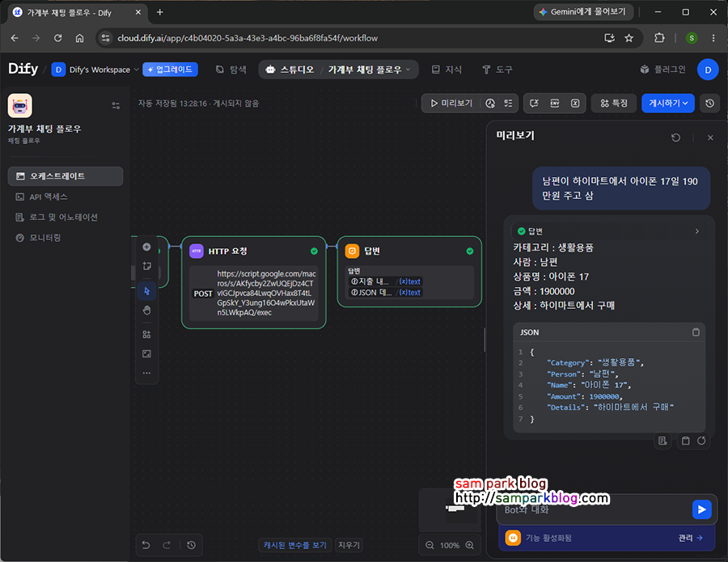Viewport: 728px width, 562px height.
Task: Copy the answer message with clipboard icon
Action: pos(685,441)
